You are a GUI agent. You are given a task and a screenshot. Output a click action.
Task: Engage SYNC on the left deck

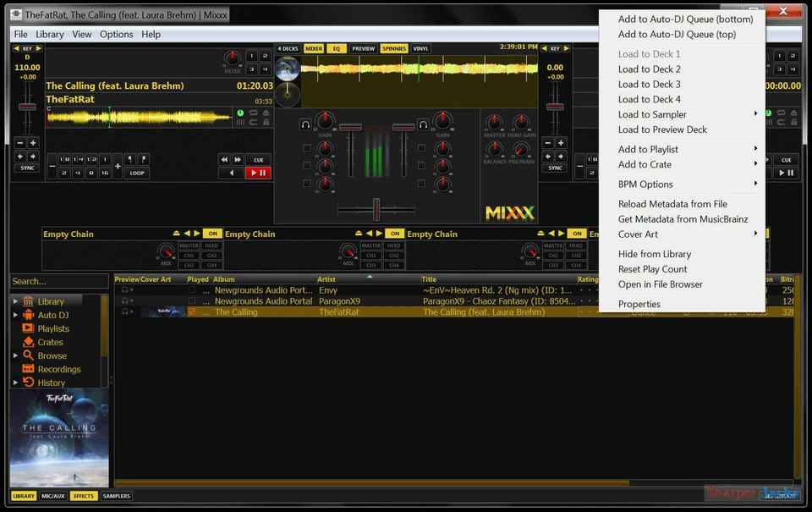point(26,168)
